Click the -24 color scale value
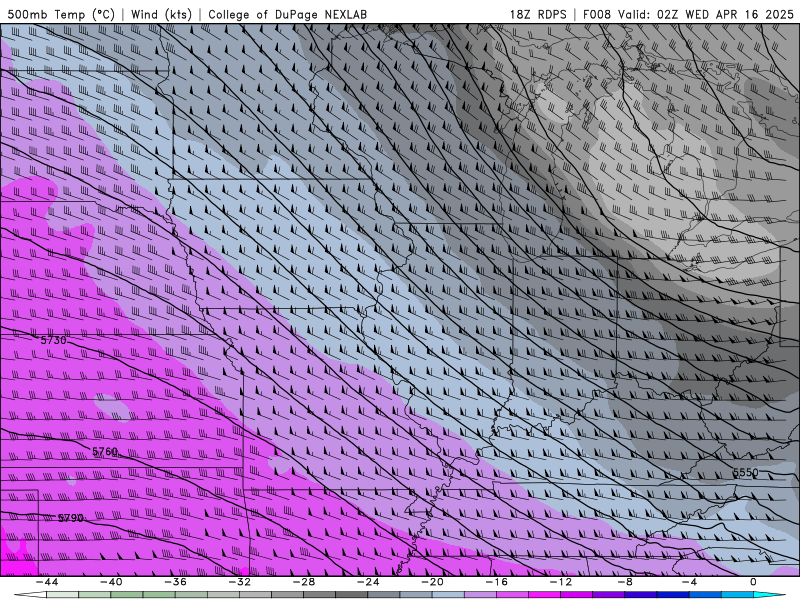 tap(368, 582)
